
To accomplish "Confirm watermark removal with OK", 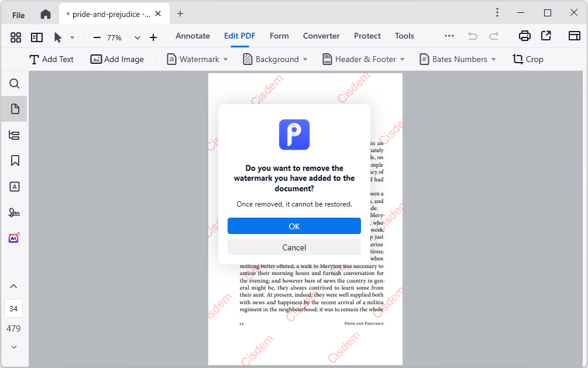I will coord(294,226).
